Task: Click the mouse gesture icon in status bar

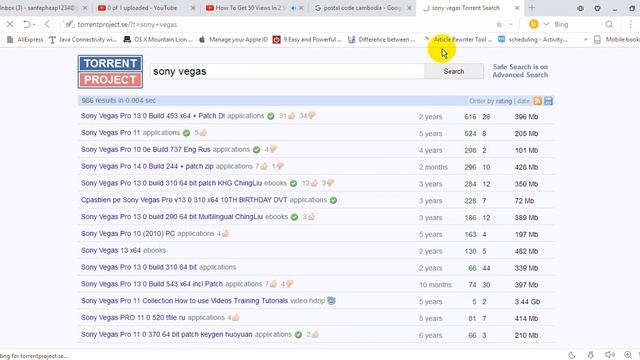Action: tap(591, 355)
